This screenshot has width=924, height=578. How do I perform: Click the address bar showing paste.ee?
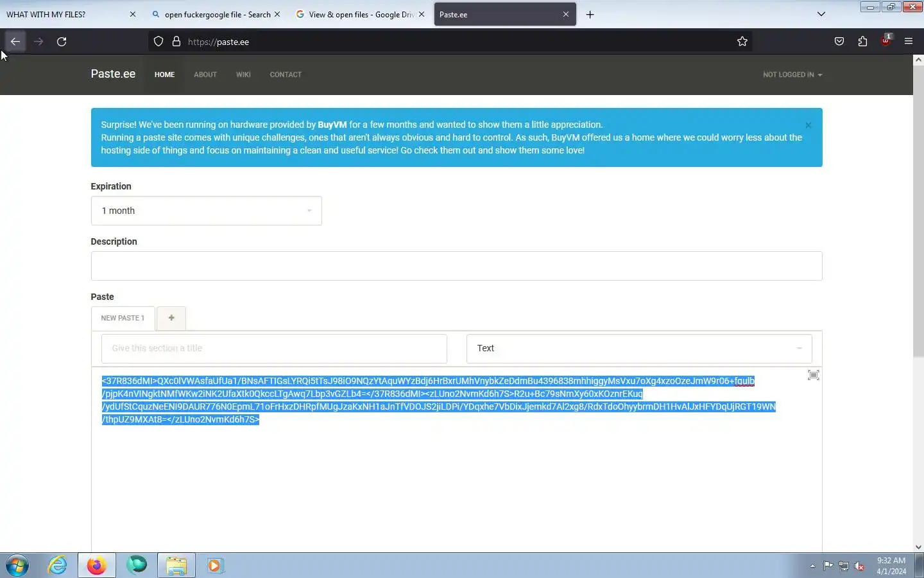click(x=449, y=42)
